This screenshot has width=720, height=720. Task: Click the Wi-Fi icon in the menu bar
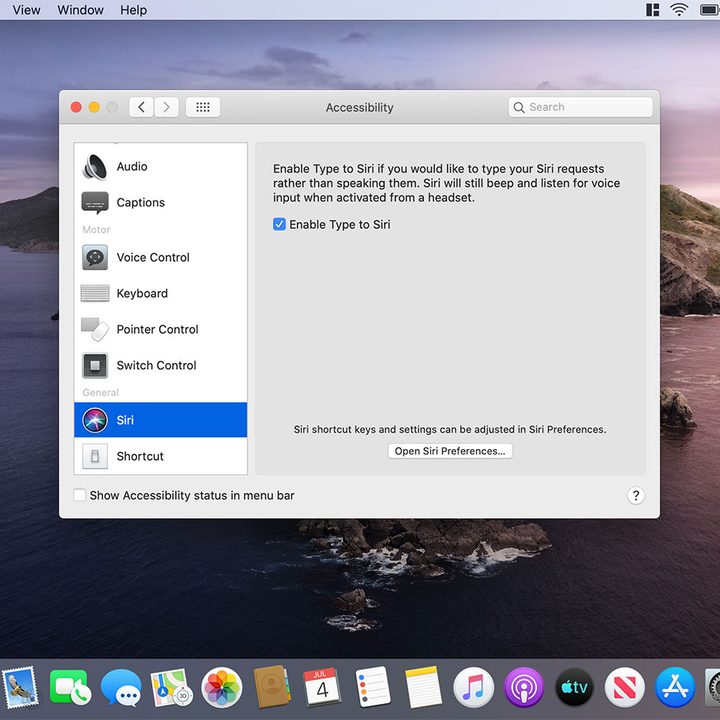click(x=679, y=10)
